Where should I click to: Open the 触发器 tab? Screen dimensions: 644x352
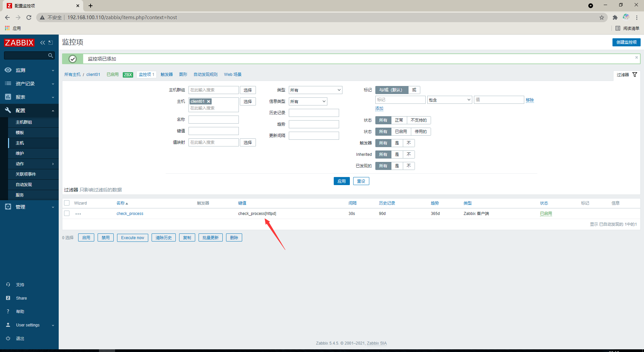coord(167,75)
